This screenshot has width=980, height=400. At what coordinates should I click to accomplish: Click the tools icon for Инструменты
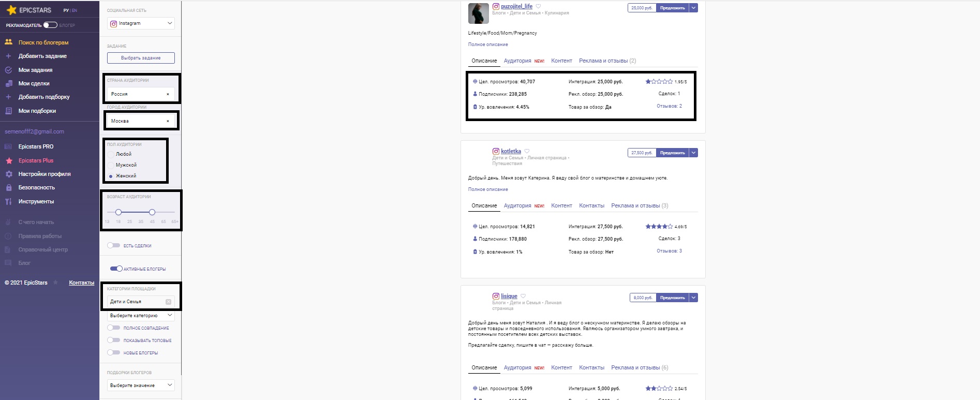(x=8, y=201)
